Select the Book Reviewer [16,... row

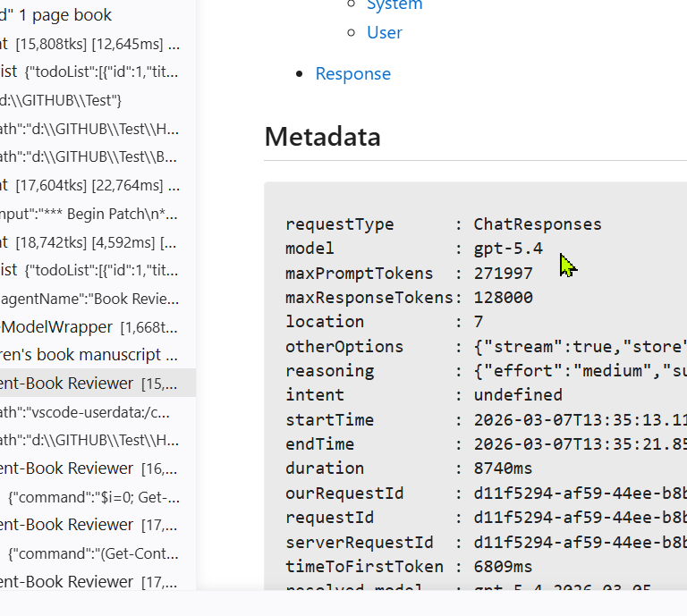(x=98, y=468)
